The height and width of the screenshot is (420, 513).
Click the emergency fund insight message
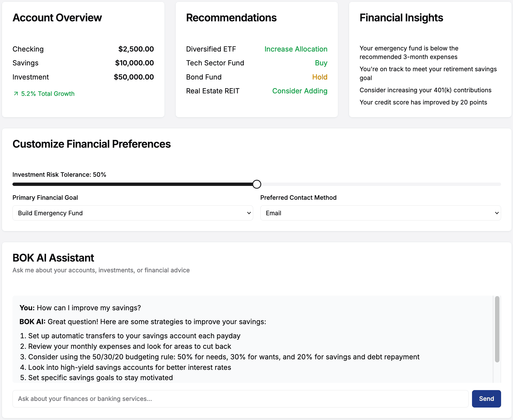(x=409, y=53)
